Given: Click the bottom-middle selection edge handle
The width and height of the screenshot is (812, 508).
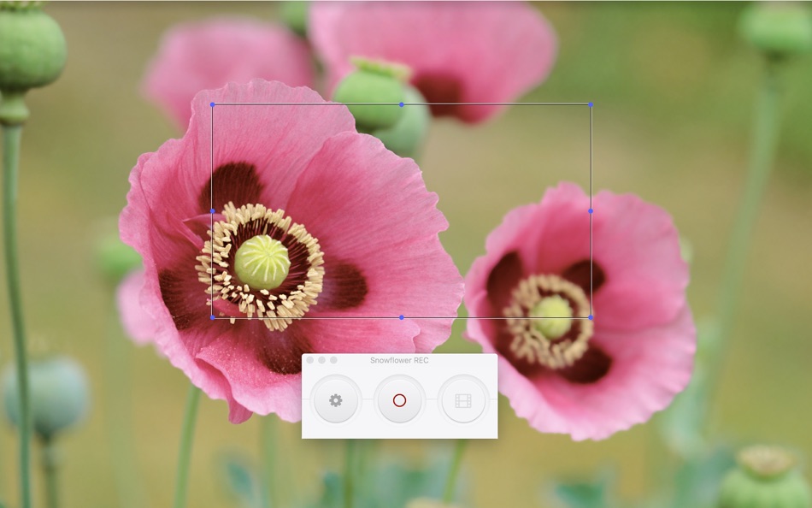Looking at the screenshot, I should click(x=402, y=317).
